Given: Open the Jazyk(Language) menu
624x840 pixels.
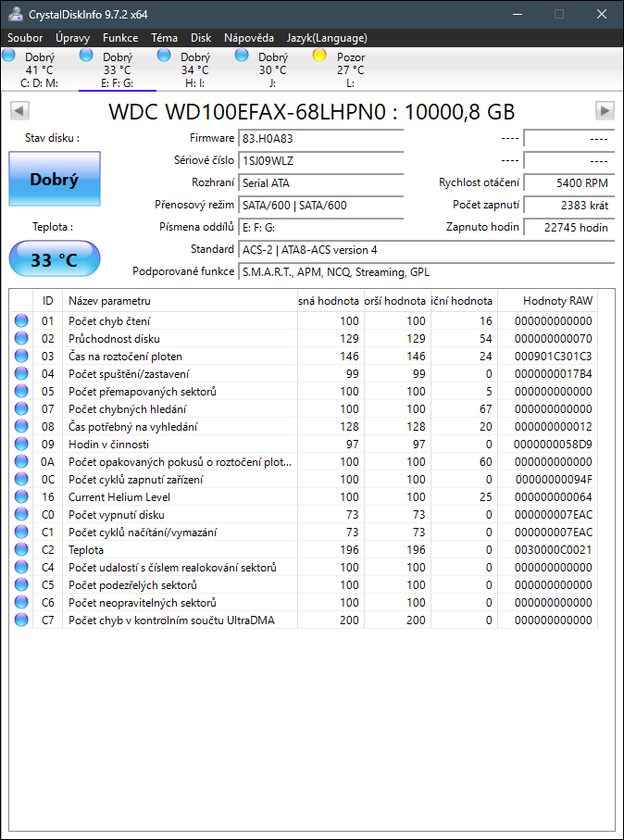Looking at the screenshot, I should [x=327, y=38].
